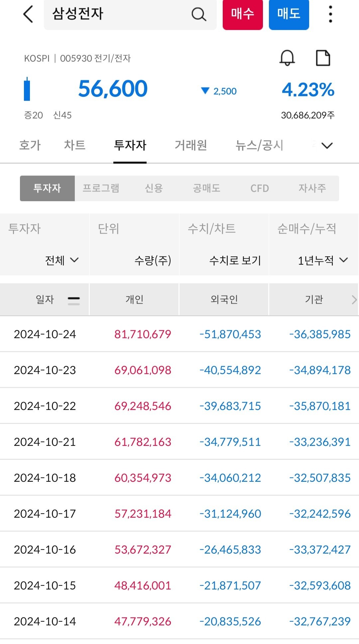The width and height of the screenshot is (359, 644).
Task: Open the 뉴스/공시 tab
Action: coord(259,145)
